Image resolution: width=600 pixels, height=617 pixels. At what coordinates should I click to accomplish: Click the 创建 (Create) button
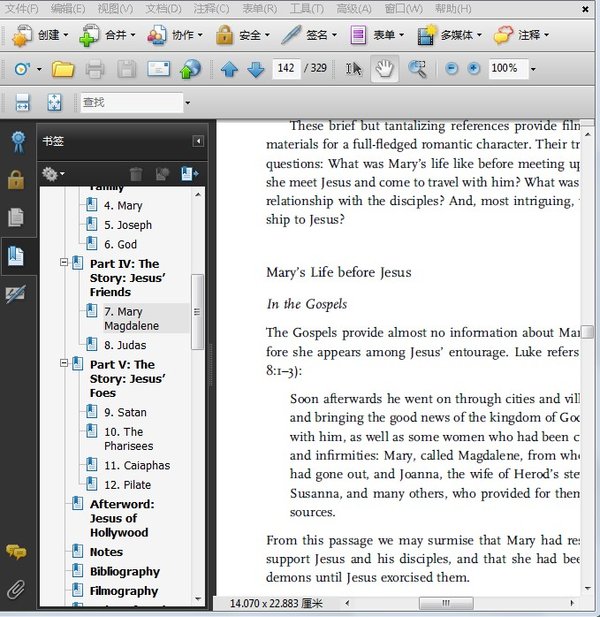click(x=40, y=35)
